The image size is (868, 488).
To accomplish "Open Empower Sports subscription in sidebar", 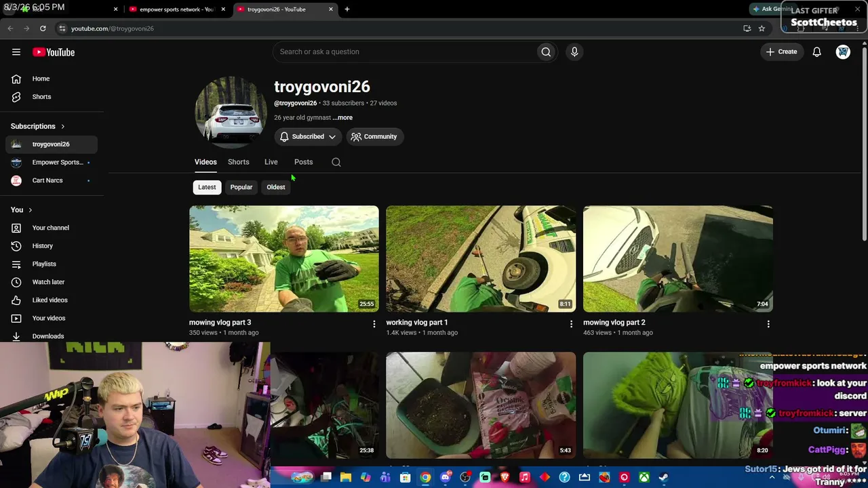I will click(52, 163).
